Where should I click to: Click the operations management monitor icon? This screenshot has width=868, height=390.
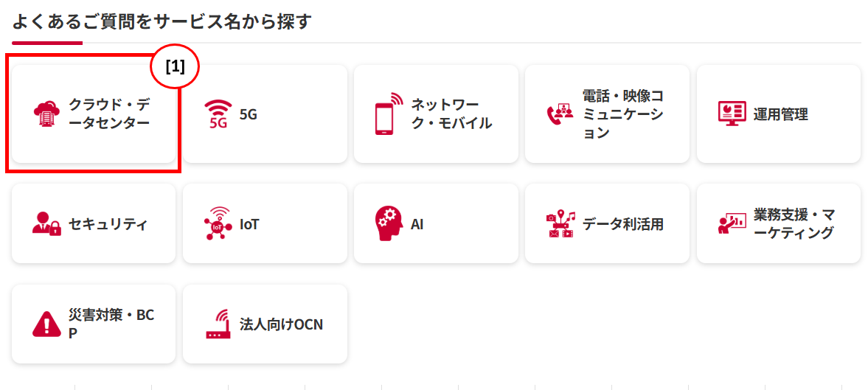click(x=732, y=114)
